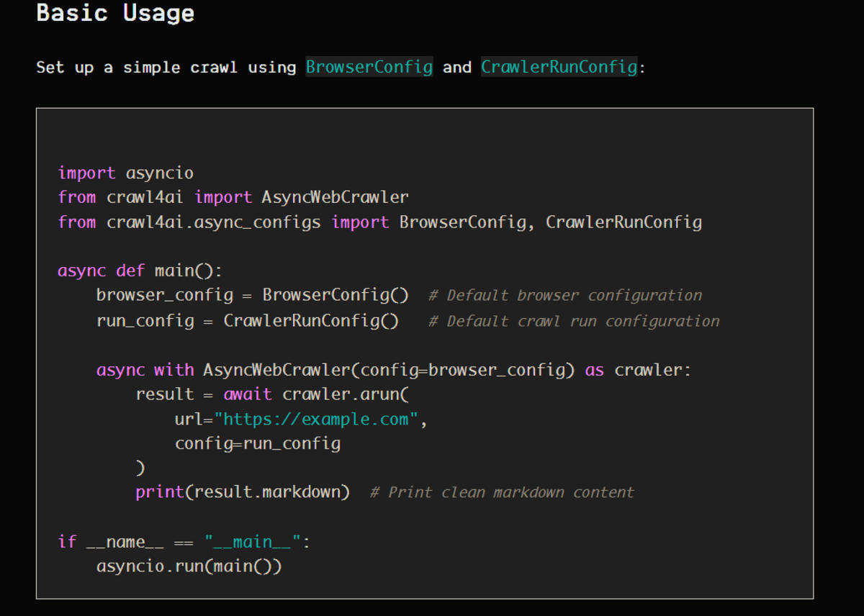This screenshot has height=616, width=864.
Task: Click 'run_config = CrawlerRunConfig()' assignment
Action: 248,320
